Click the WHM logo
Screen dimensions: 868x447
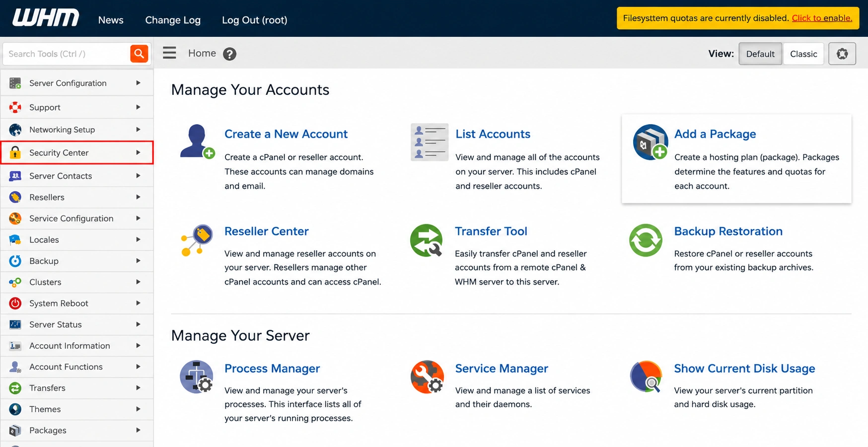[46, 18]
